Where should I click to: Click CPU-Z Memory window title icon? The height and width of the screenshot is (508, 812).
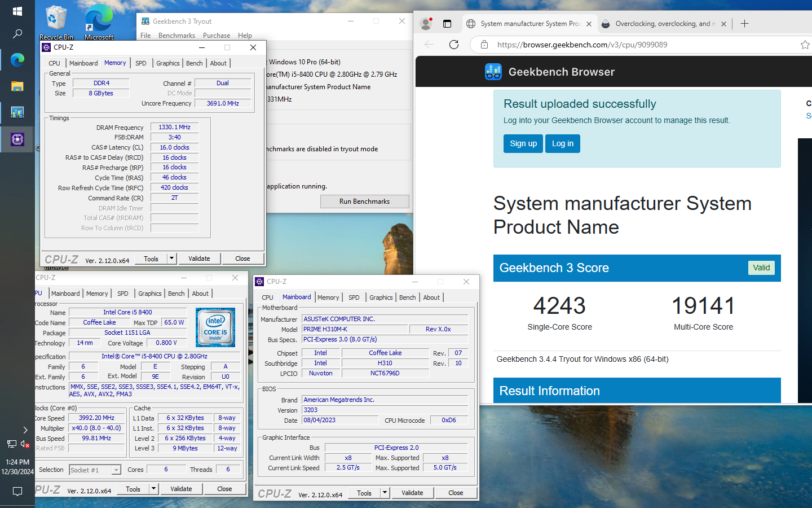click(47, 47)
